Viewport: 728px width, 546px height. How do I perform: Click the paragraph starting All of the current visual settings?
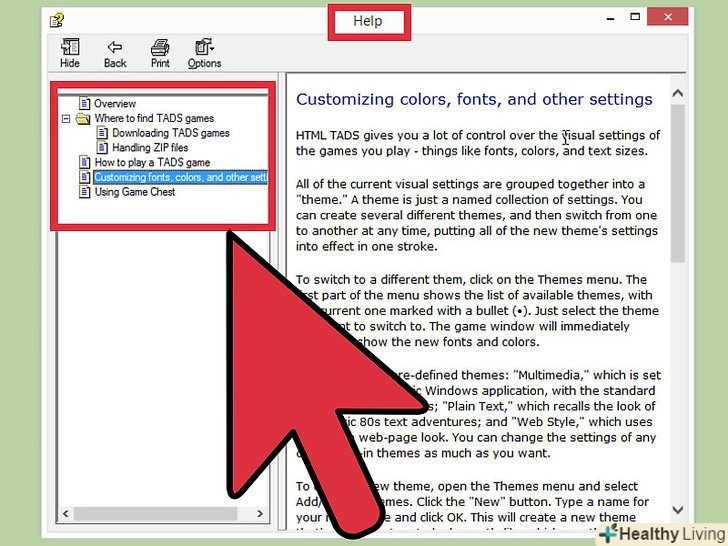(477, 215)
